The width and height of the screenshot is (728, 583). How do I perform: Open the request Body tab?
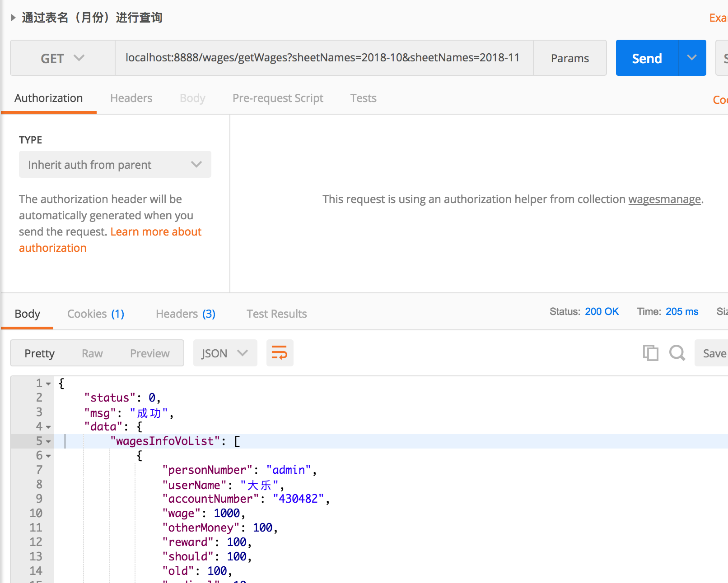(192, 98)
